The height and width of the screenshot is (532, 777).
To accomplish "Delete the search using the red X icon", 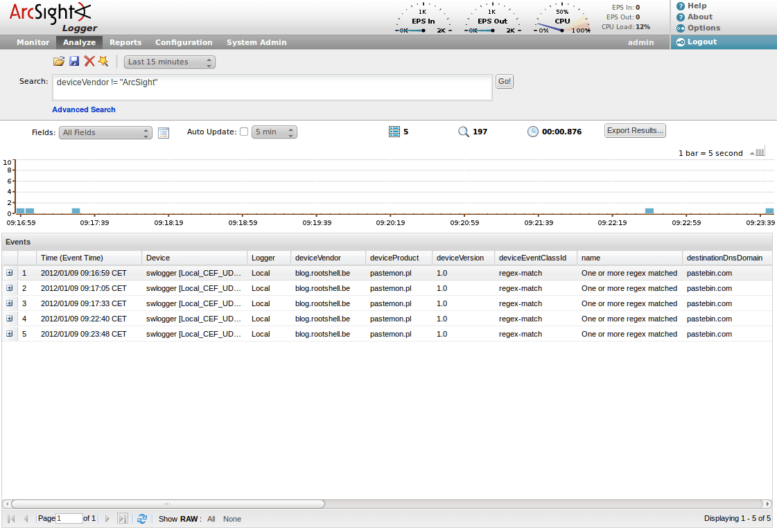I will tap(89, 61).
